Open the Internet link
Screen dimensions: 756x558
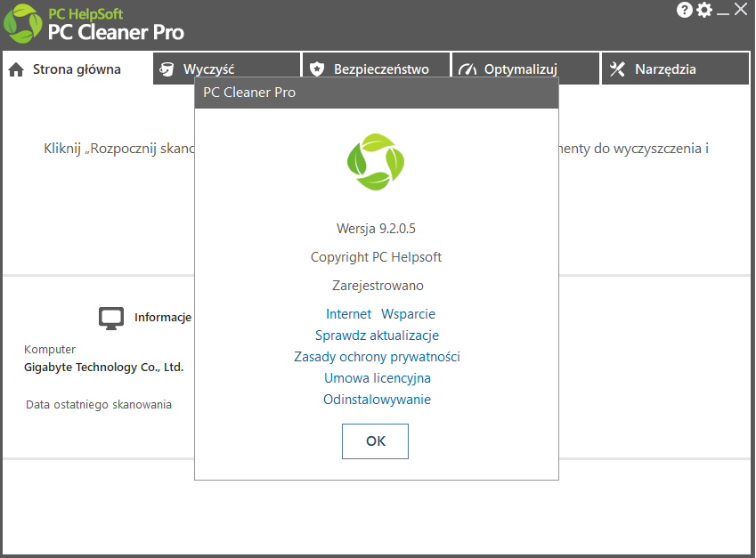(x=348, y=314)
